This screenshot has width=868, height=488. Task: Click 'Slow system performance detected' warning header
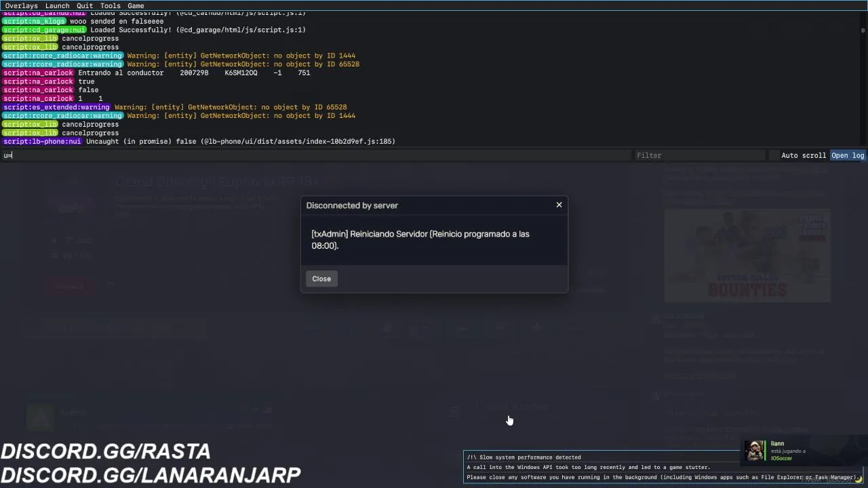pyautogui.click(x=524, y=457)
